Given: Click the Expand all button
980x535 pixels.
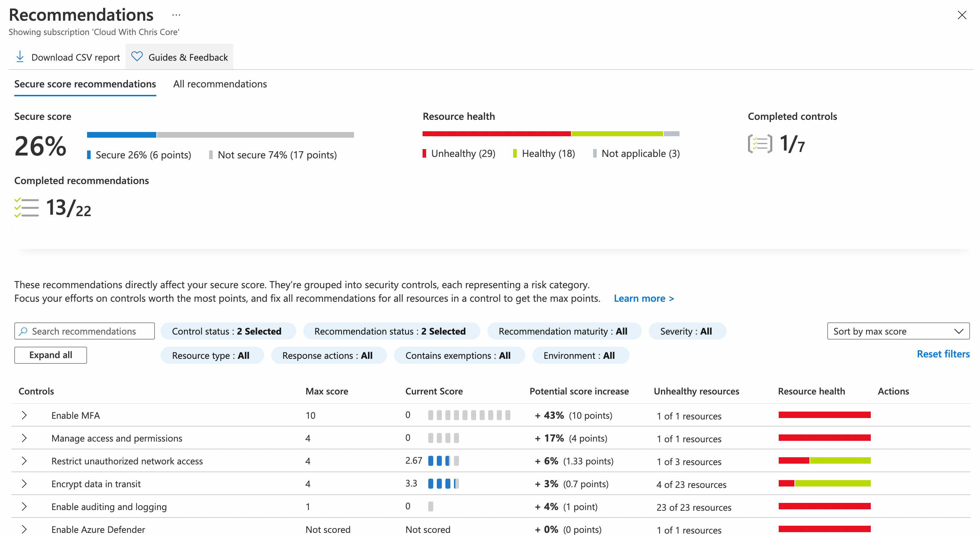Looking at the screenshot, I should pos(51,355).
